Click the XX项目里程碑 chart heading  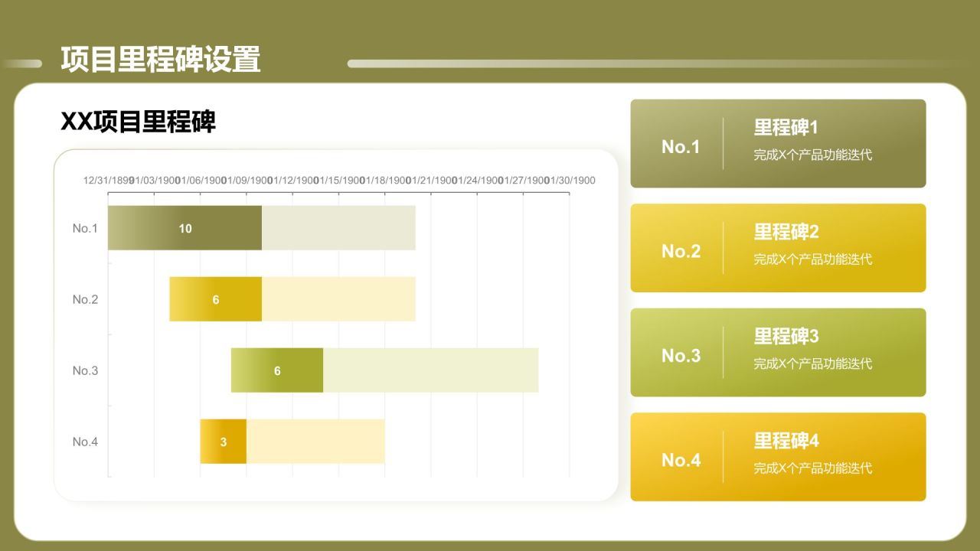click(138, 122)
